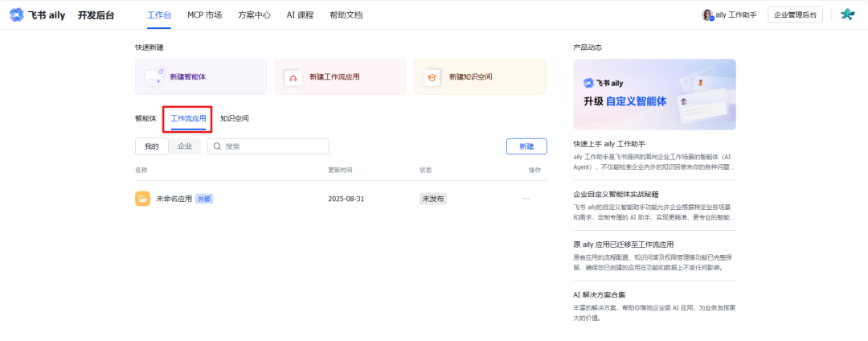Click the 新建 button
Screen dimensions: 868x341
coord(526,146)
